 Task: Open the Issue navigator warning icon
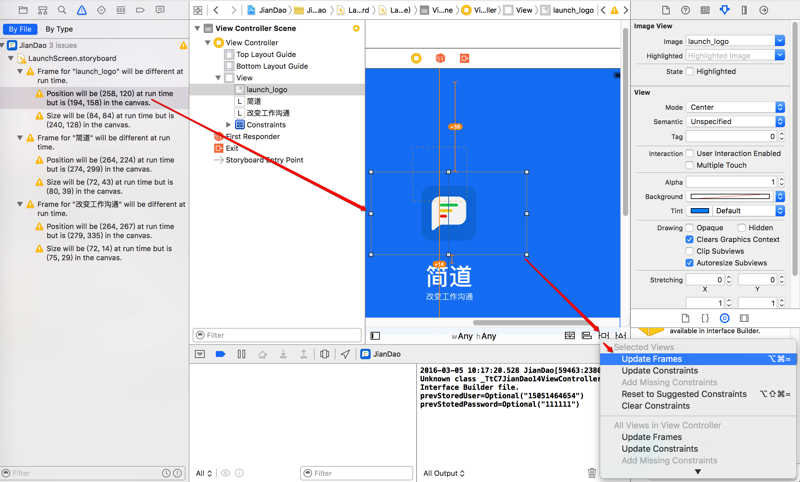pyautogui.click(x=82, y=10)
